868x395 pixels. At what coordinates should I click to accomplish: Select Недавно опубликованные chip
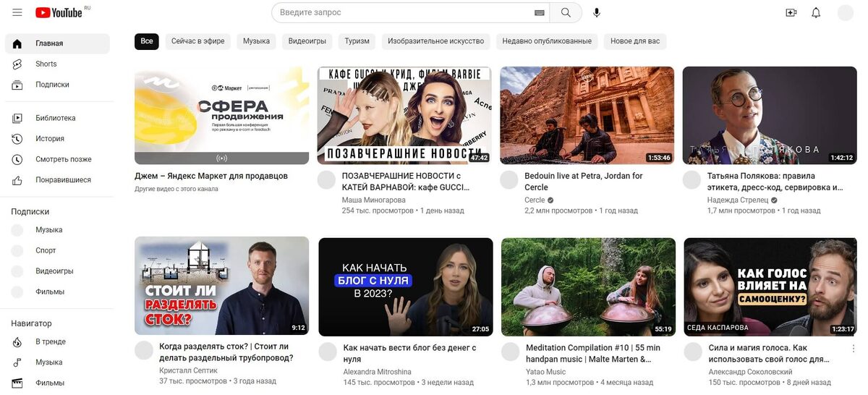(547, 41)
